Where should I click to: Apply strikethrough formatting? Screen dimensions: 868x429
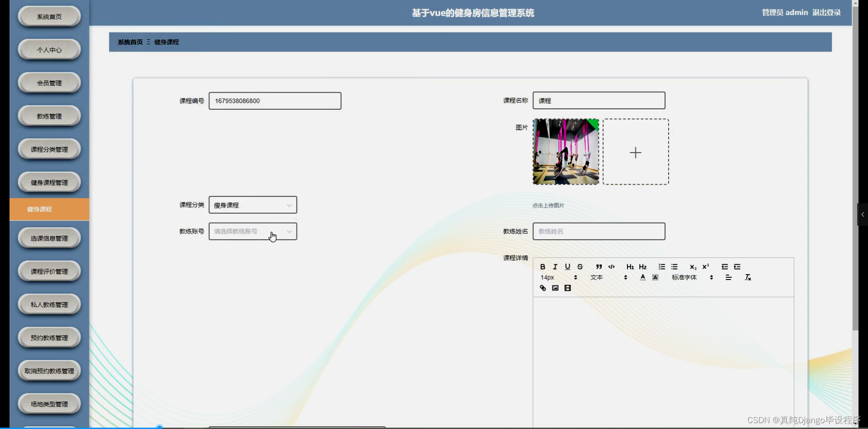(580, 267)
